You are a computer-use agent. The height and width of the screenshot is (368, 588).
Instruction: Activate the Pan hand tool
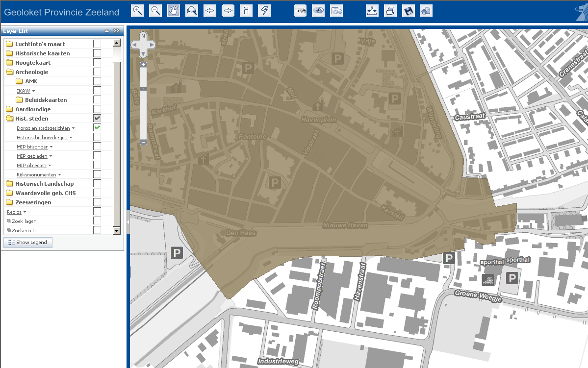coord(174,10)
